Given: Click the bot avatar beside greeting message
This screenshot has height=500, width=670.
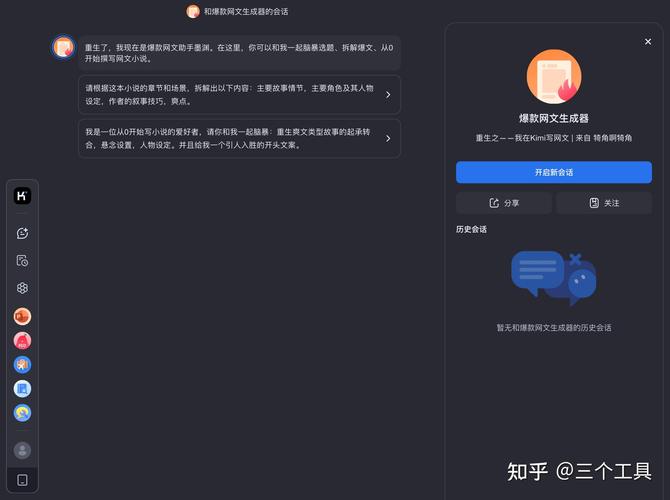Looking at the screenshot, I should [63, 47].
